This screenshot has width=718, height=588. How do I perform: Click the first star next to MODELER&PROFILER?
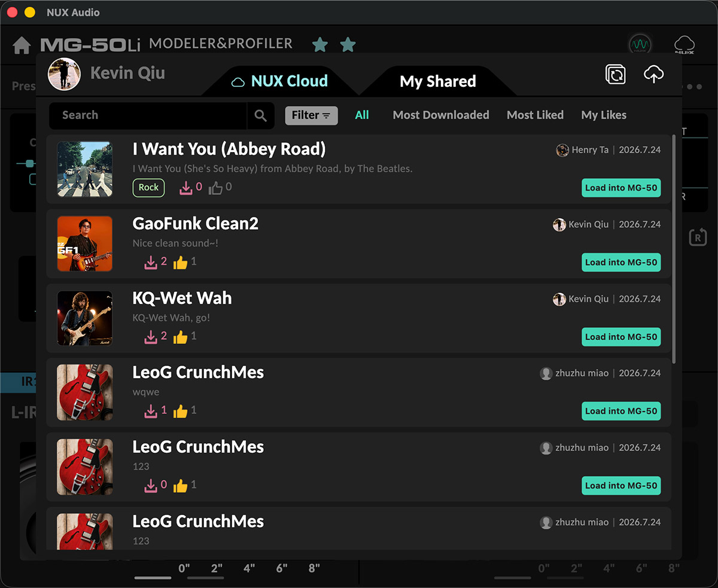[x=320, y=44]
